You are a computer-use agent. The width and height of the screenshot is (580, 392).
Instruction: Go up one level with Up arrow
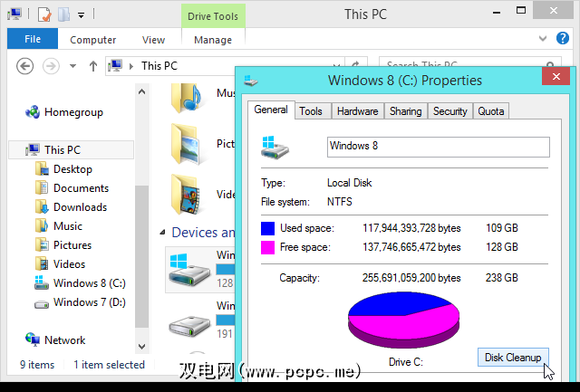pyautogui.click(x=93, y=66)
